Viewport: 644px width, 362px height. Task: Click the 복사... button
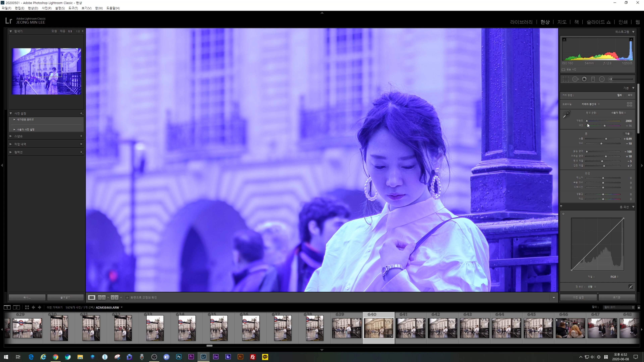point(27,297)
